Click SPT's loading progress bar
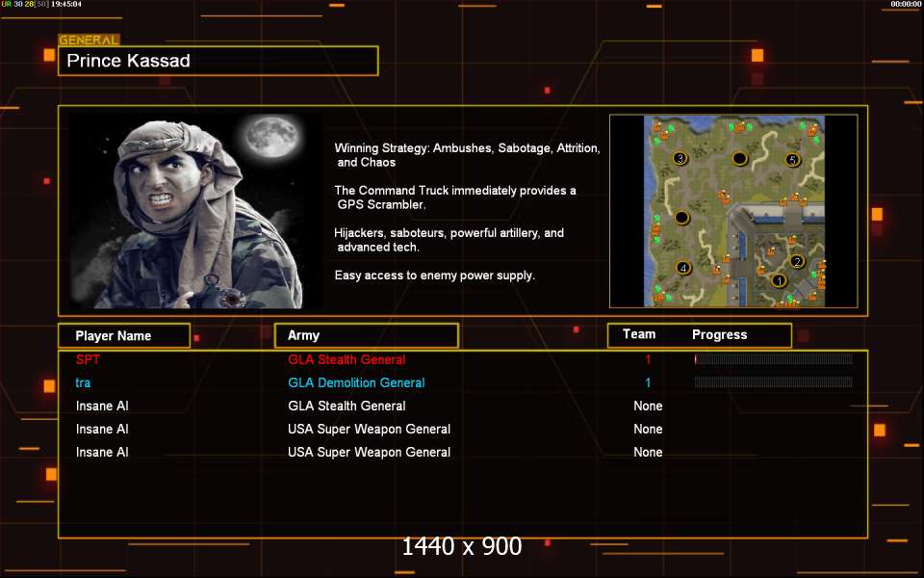924x578 pixels. click(x=773, y=359)
